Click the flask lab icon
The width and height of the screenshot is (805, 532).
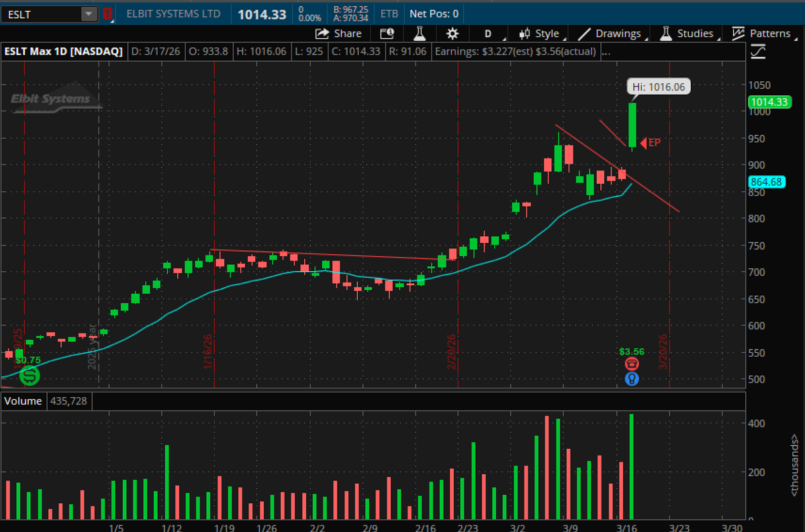(x=420, y=34)
